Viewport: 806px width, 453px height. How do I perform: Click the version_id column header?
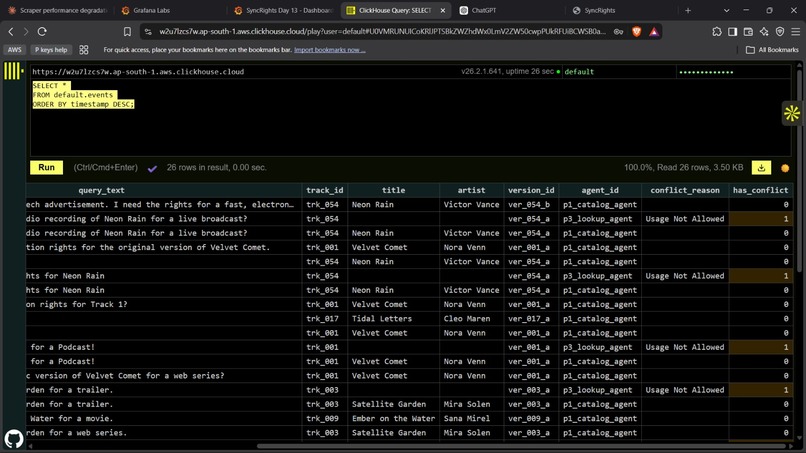[531, 190]
